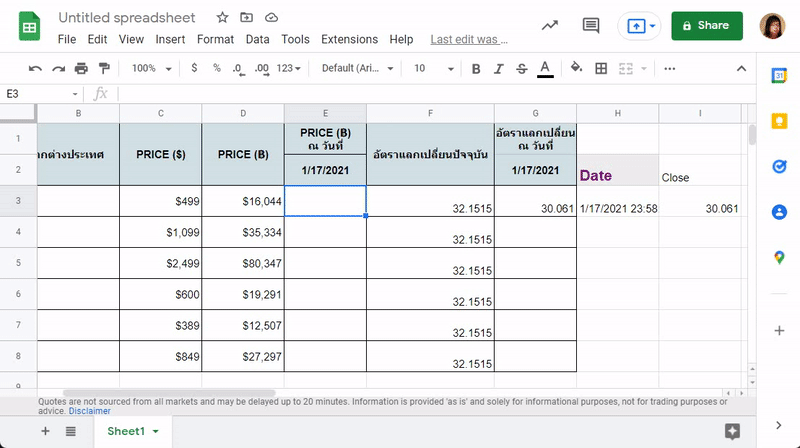Select the Sheet1 tab

[x=126, y=431]
